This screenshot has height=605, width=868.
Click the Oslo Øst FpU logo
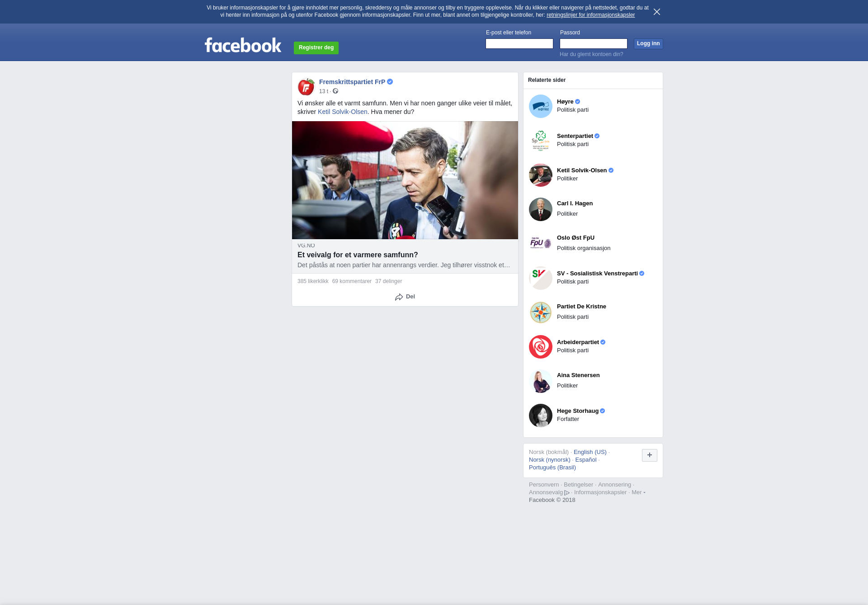coord(541,244)
